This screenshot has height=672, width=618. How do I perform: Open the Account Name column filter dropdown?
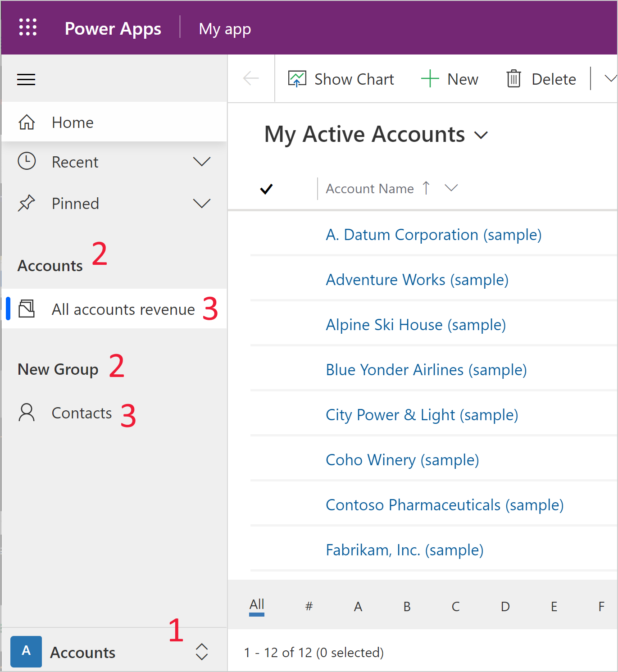pos(451,188)
